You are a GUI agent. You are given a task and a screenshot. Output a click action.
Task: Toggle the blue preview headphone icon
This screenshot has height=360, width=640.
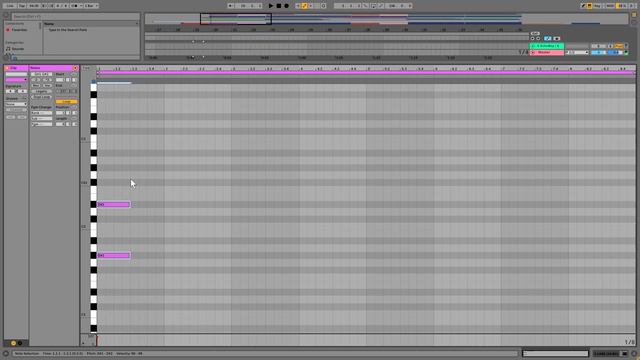click(x=93, y=82)
